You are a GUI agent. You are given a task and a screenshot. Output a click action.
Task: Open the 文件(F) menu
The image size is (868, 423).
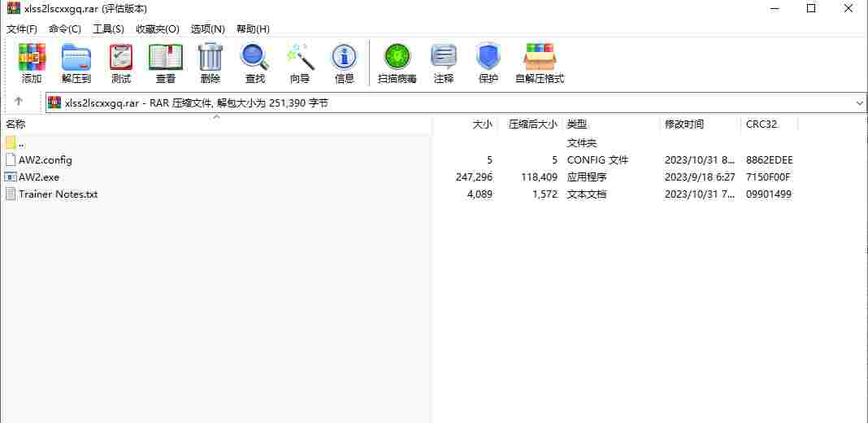point(22,28)
